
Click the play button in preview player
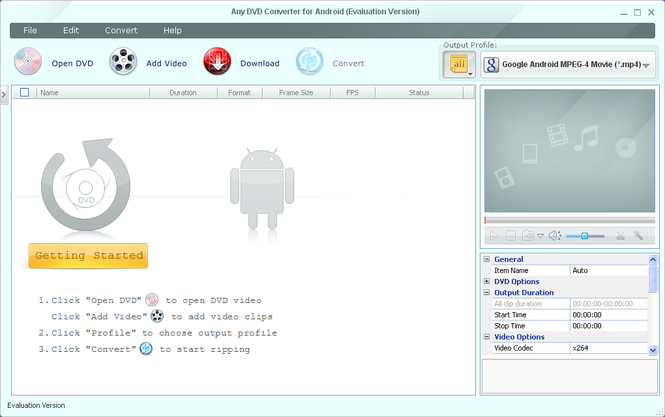click(494, 235)
